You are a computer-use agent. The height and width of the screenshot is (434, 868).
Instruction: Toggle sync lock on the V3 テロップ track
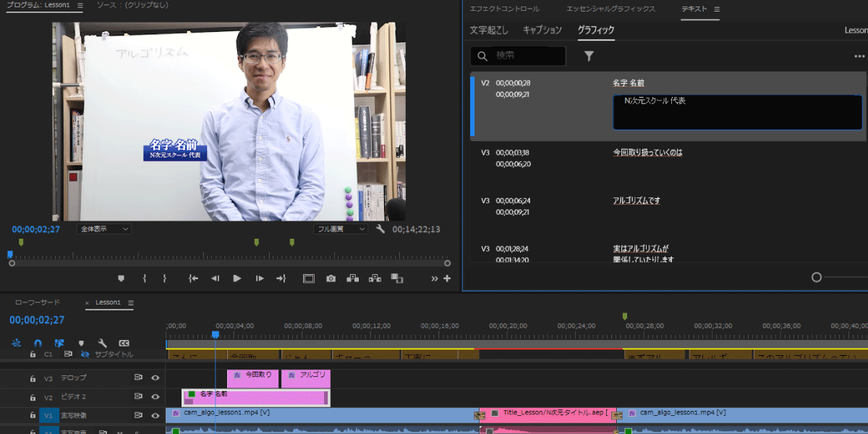138,378
